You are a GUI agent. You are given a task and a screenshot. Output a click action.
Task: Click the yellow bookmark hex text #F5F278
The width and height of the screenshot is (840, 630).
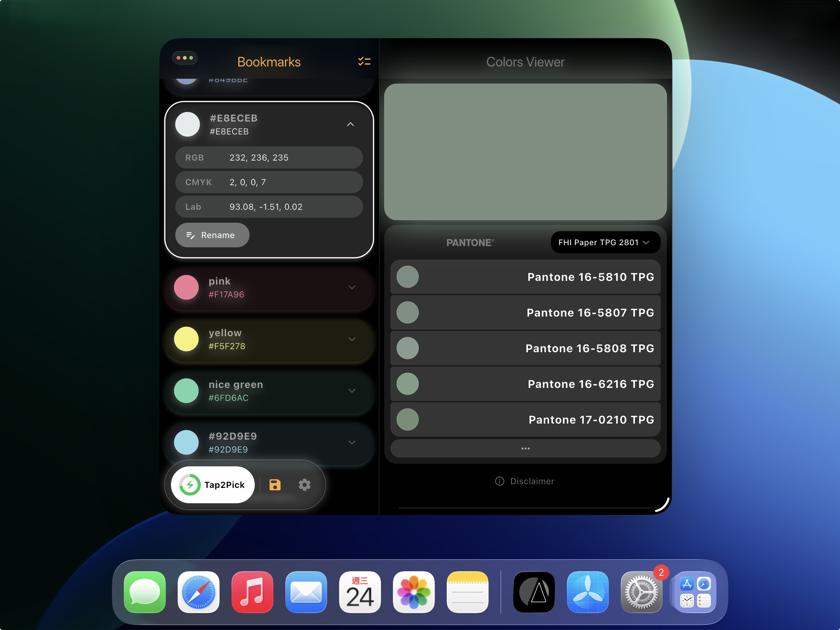(227, 346)
